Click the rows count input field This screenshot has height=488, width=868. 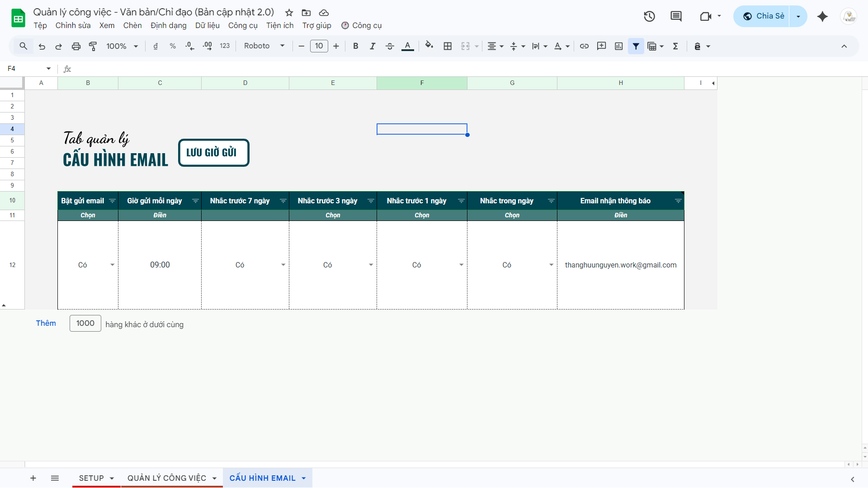[x=85, y=323]
